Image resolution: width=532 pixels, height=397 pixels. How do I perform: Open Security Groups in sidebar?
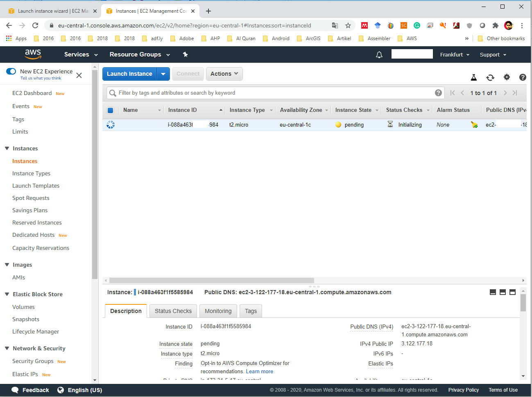tap(33, 361)
